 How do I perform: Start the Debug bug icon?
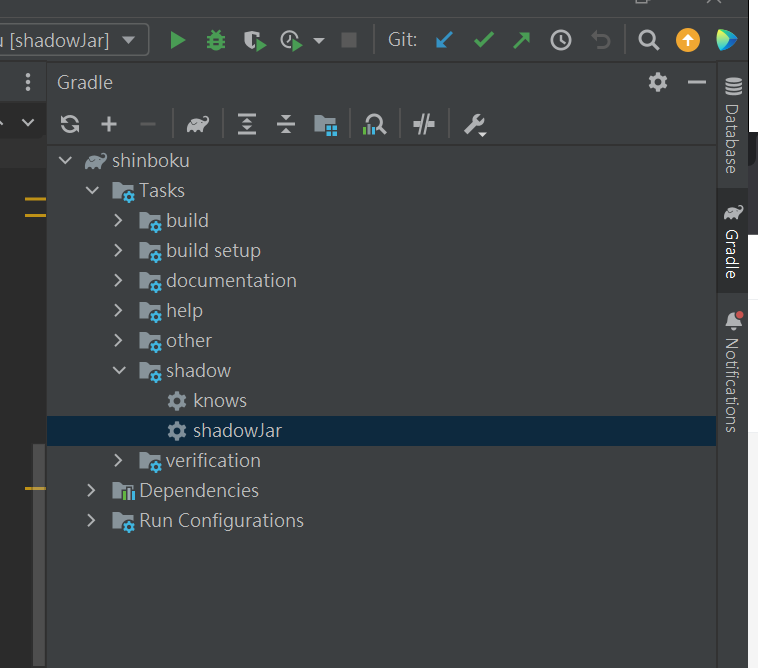[x=216, y=41]
